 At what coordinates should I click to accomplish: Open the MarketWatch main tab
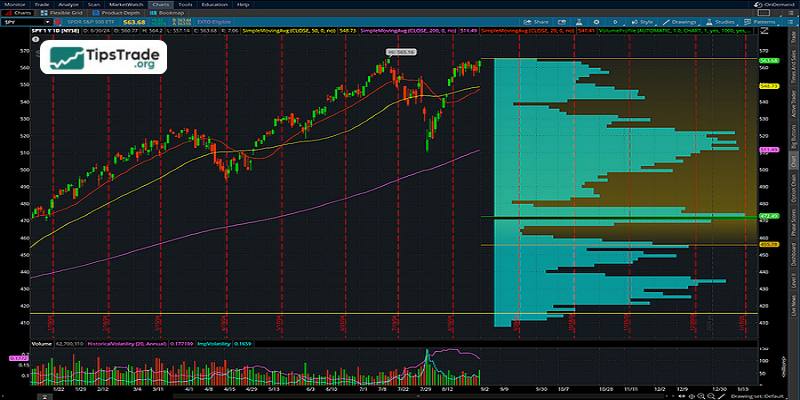126,4
